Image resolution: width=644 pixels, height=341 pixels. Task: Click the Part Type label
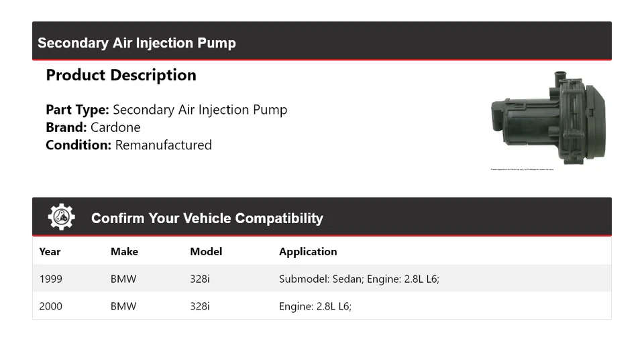(77, 110)
